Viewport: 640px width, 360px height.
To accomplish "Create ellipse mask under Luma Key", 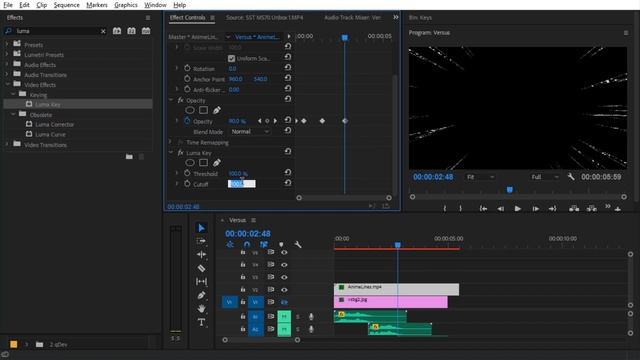I will pos(190,162).
